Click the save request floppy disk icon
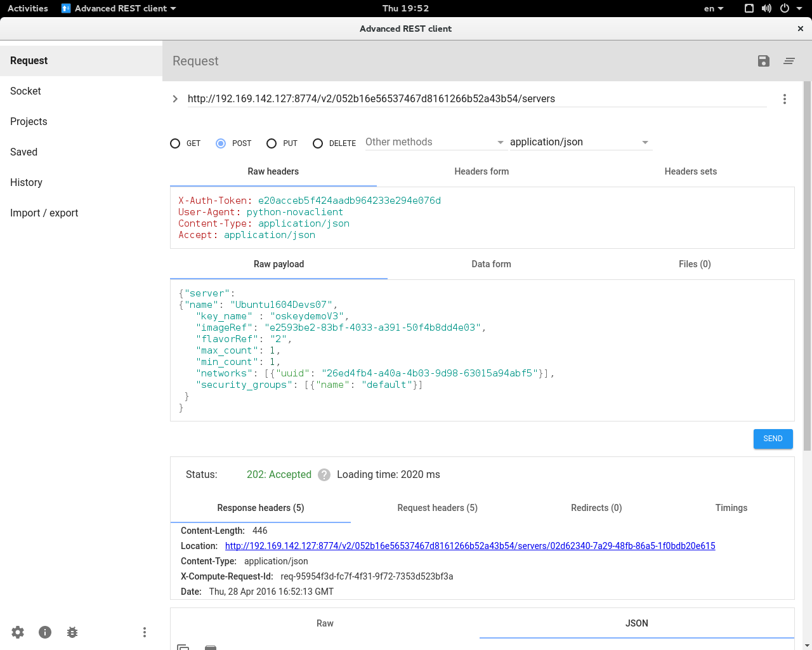 click(x=764, y=61)
